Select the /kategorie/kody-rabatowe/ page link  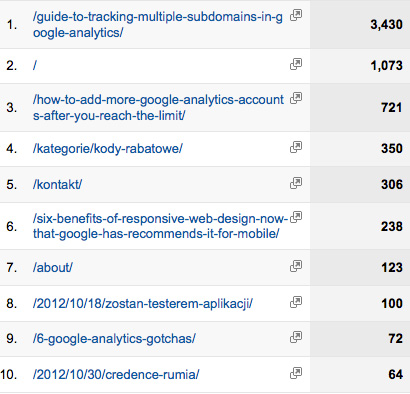coord(108,149)
